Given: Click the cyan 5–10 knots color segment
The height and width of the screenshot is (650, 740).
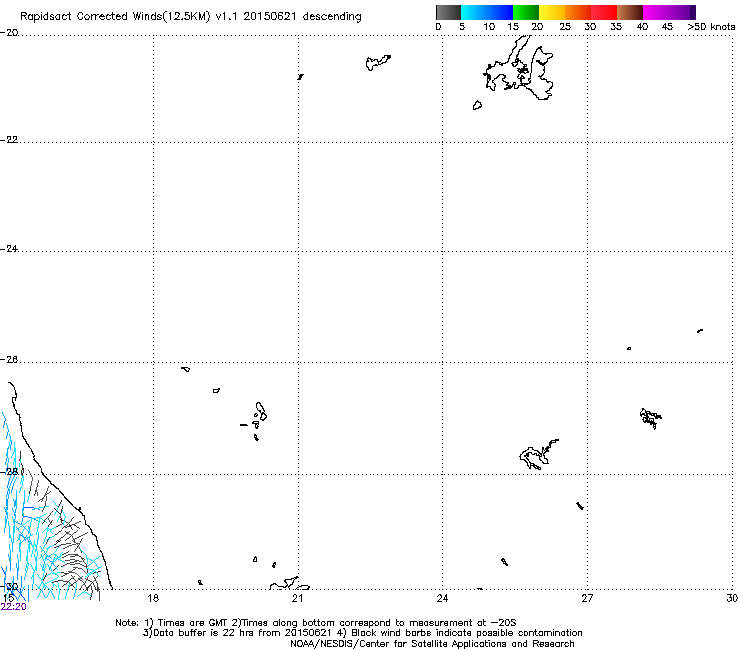Looking at the screenshot, I should click(x=474, y=12).
